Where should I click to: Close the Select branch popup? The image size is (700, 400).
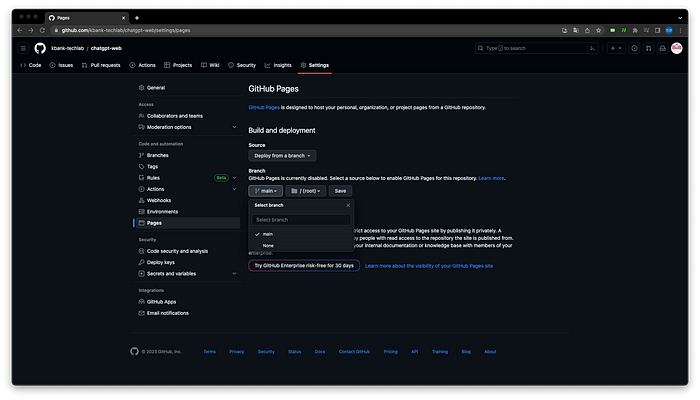point(348,204)
